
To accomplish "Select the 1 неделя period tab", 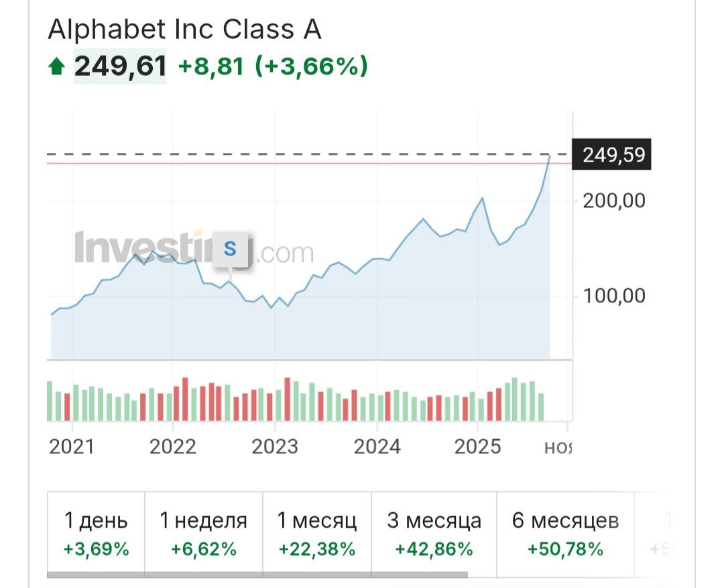I will 203,534.
